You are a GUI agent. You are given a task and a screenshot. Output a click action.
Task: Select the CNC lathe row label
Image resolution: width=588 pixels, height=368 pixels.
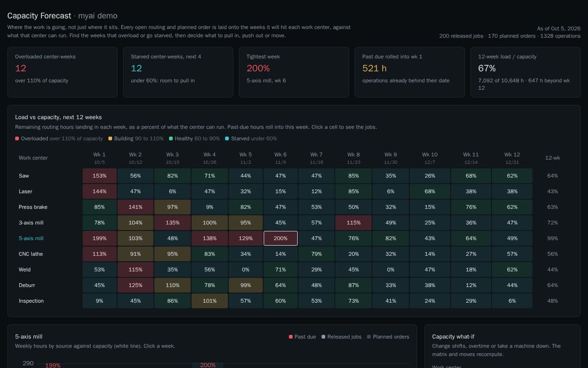[x=31, y=254]
